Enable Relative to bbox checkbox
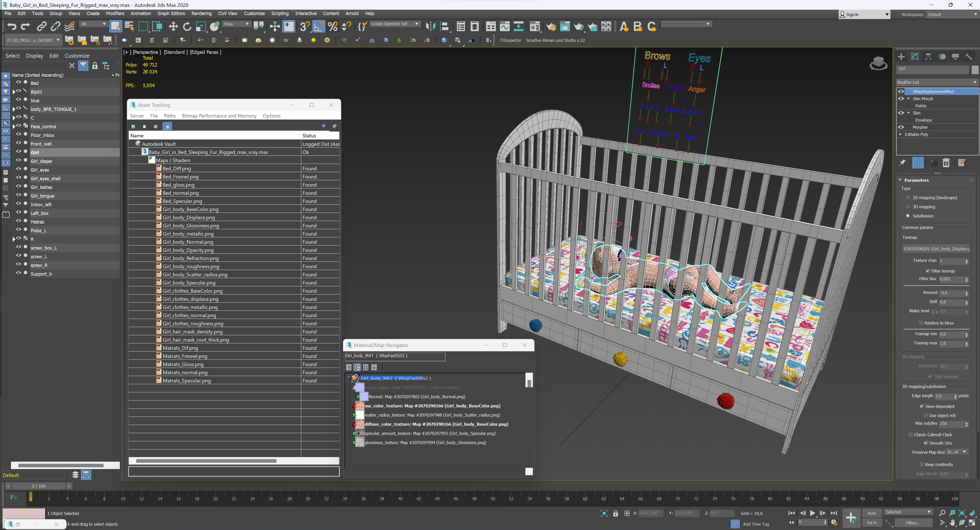The image size is (980, 530). pos(921,323)
